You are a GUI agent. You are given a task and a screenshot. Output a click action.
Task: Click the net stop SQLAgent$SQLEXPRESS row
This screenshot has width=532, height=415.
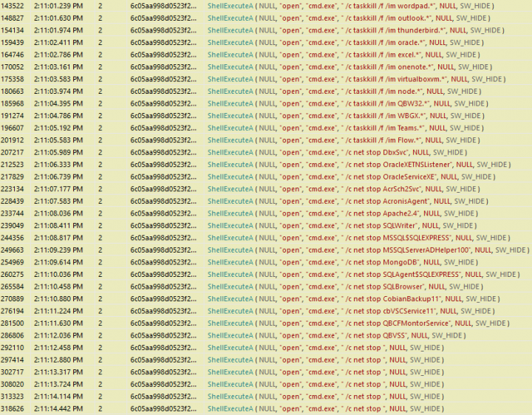click(x=266, y=274)
